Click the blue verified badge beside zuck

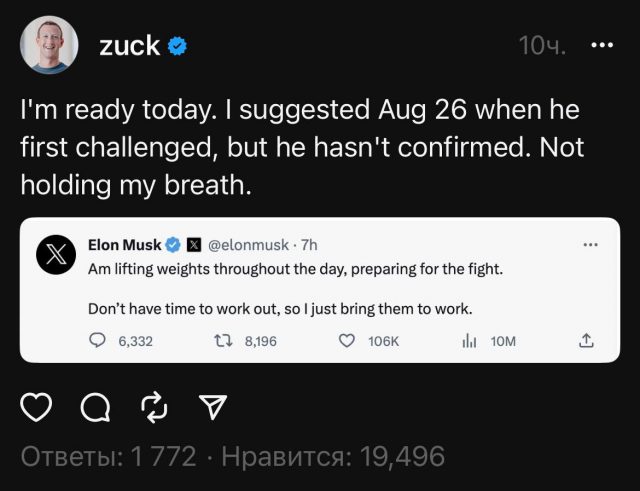[x=178, y=46]
